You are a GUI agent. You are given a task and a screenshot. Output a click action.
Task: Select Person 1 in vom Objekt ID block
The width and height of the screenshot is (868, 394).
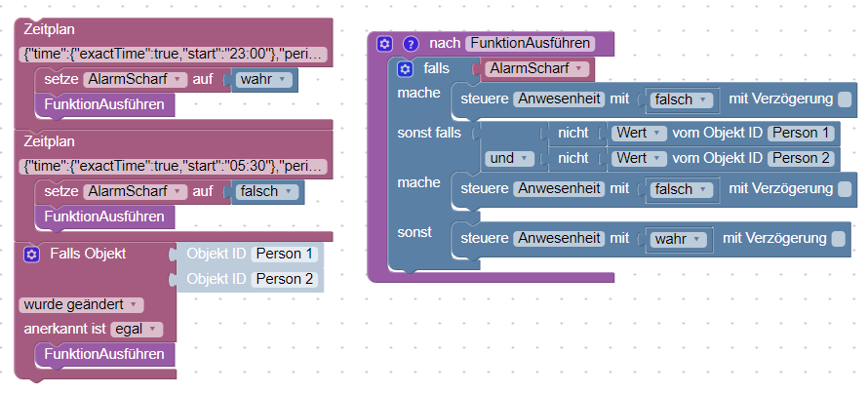click(801, 133)
